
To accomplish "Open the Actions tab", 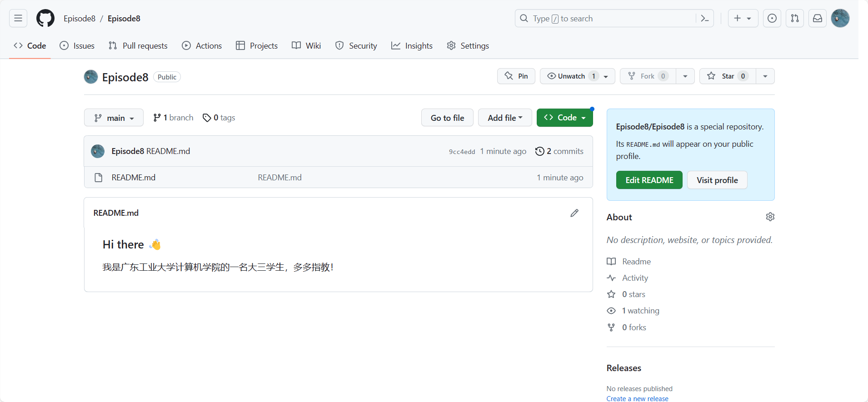I will pyautogui.click(x=202, y=45).
